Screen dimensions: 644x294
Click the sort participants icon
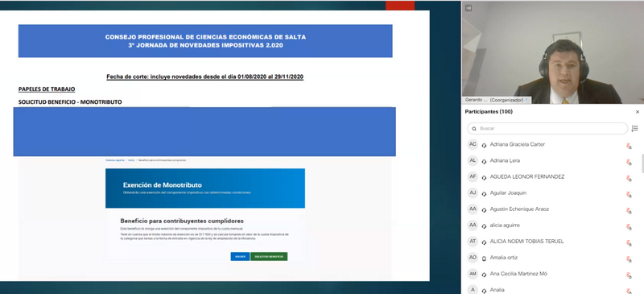(x=634, y=128)
